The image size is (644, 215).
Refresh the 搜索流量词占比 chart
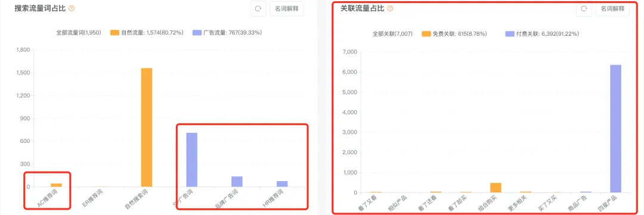tap(258, 8)
